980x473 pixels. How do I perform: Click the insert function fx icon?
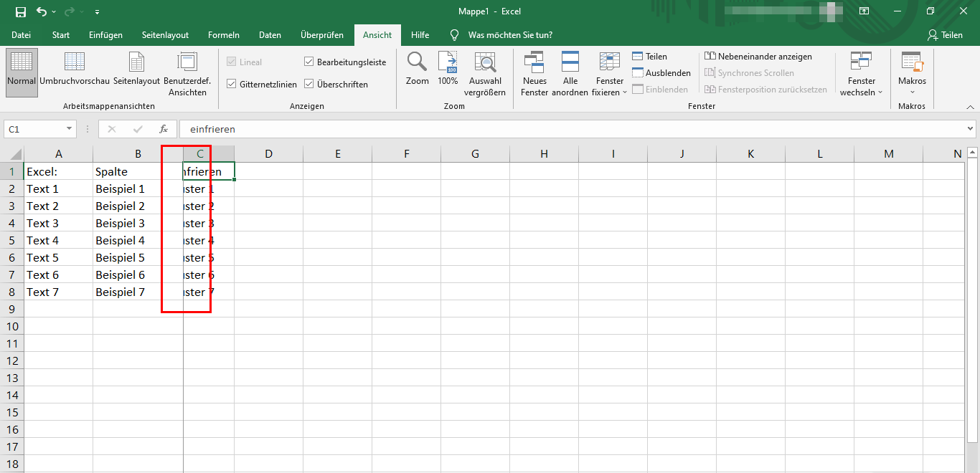[x=164, y=129]
